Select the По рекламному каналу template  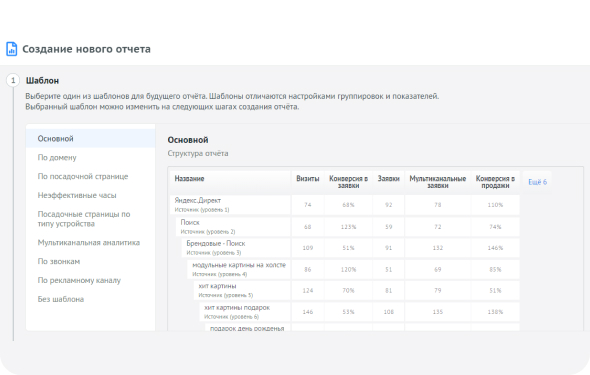(x=91, y=280)
